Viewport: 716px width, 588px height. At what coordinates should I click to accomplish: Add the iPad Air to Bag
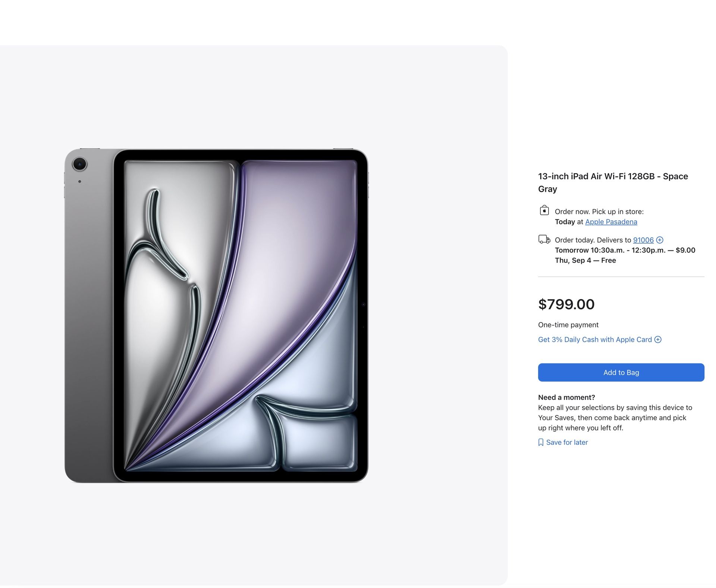click(621, 372)
